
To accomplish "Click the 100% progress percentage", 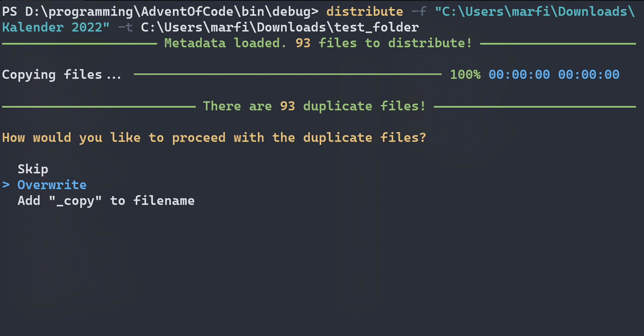I will tap(465, 74).
